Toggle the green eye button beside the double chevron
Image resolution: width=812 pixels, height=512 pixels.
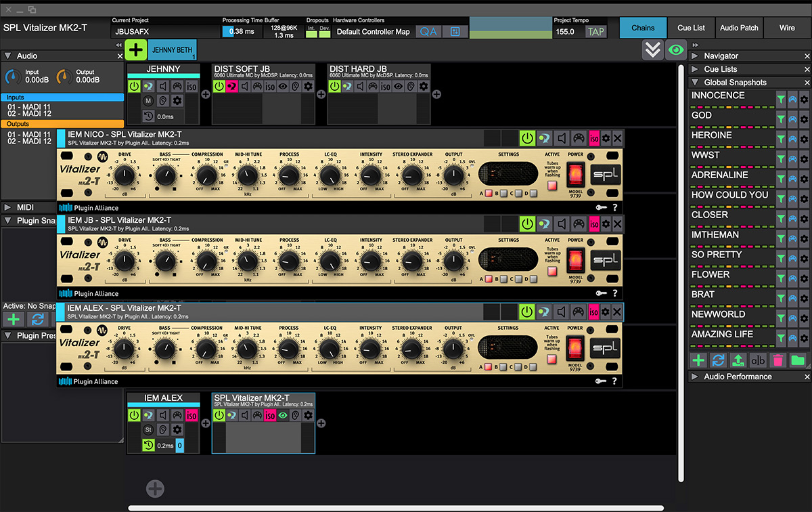click(675, 49)
